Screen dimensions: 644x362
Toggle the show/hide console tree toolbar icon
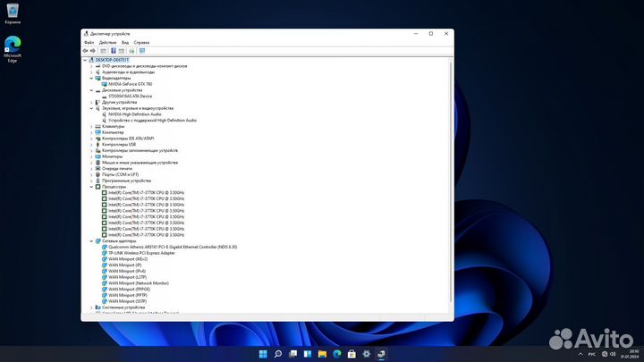pyautogui.click(x=103, y=51)
